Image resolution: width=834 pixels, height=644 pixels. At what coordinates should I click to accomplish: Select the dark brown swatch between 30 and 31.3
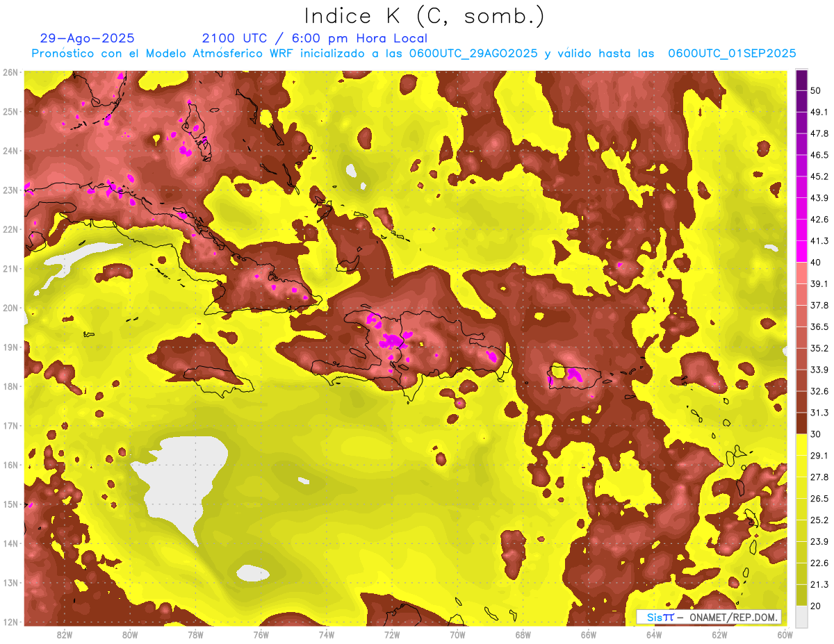[x=801, y=423]
